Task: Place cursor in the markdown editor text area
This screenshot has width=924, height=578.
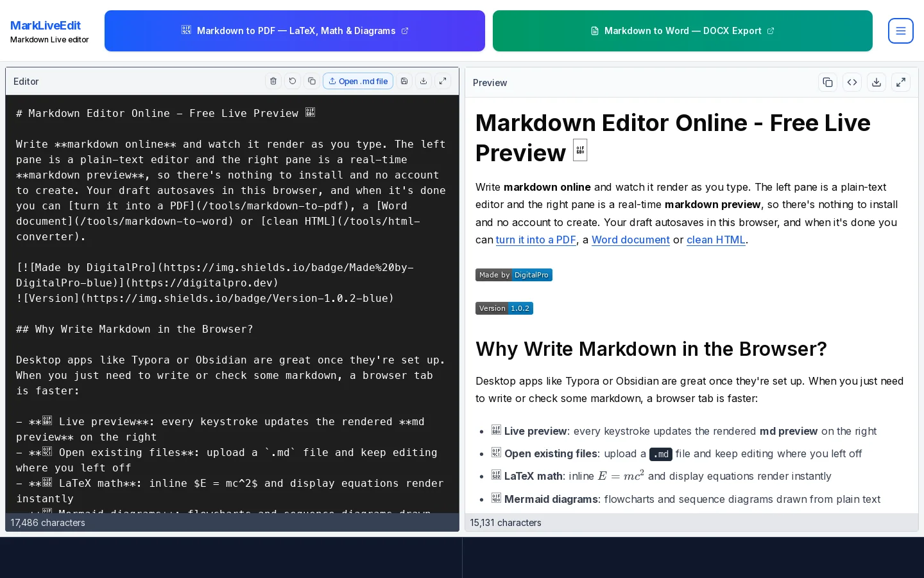Action: click(232, 304)
